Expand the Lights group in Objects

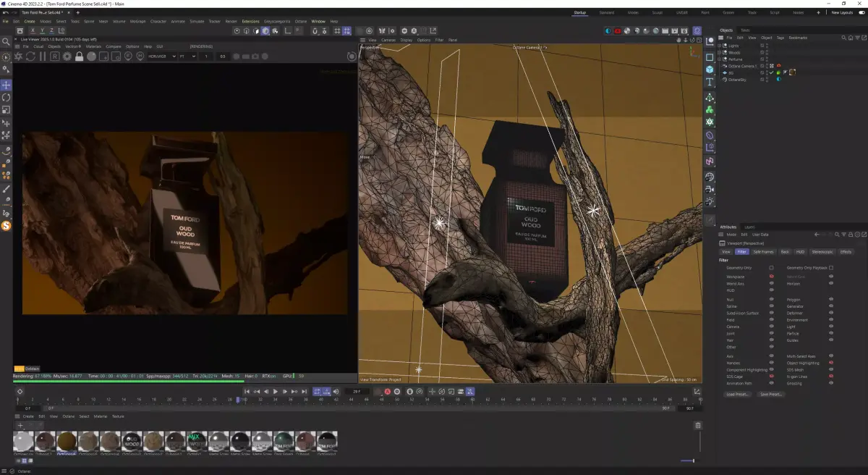pyautogui.click(x=720, y=46)
